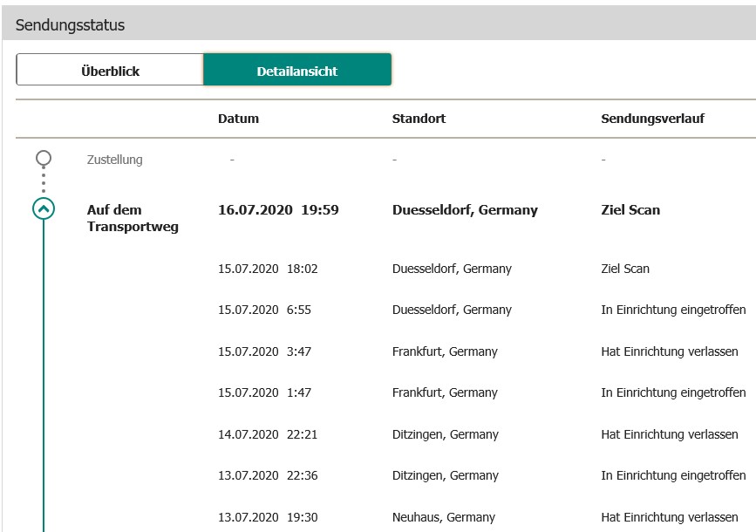Click In Einrichtung eingetroffen at 1:47 row
Screen dimensions: 756x532
point(673,393)
